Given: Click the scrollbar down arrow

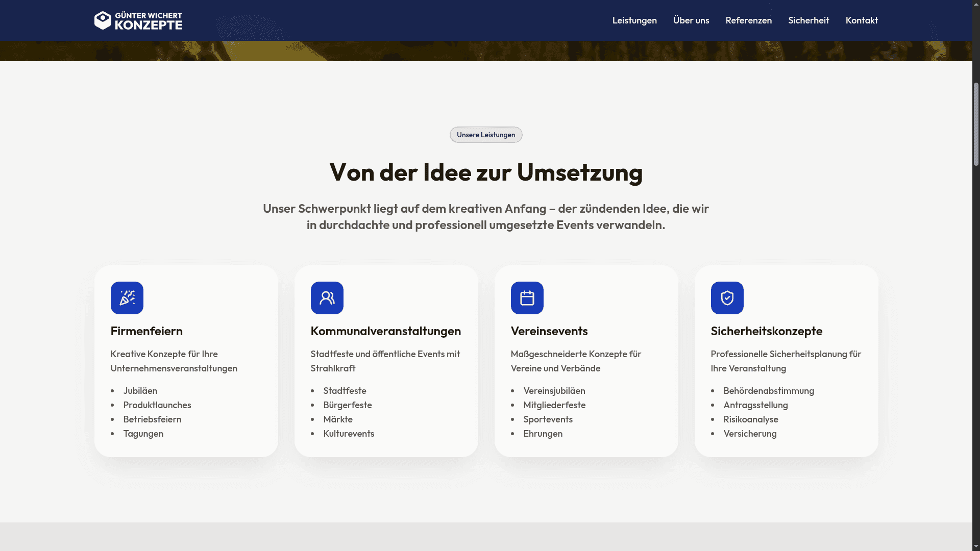Looking at the screenshot, I should 976,546.
